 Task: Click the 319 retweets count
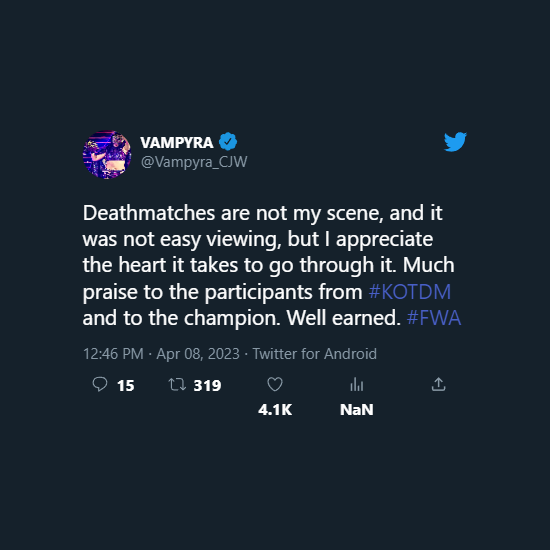click(x=207, y=385)
